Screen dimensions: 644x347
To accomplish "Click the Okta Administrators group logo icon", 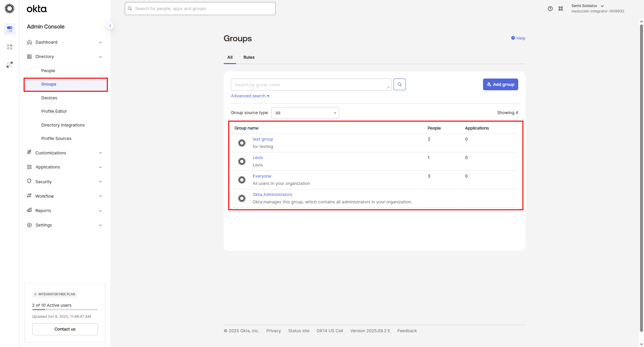I will point(242,198).
